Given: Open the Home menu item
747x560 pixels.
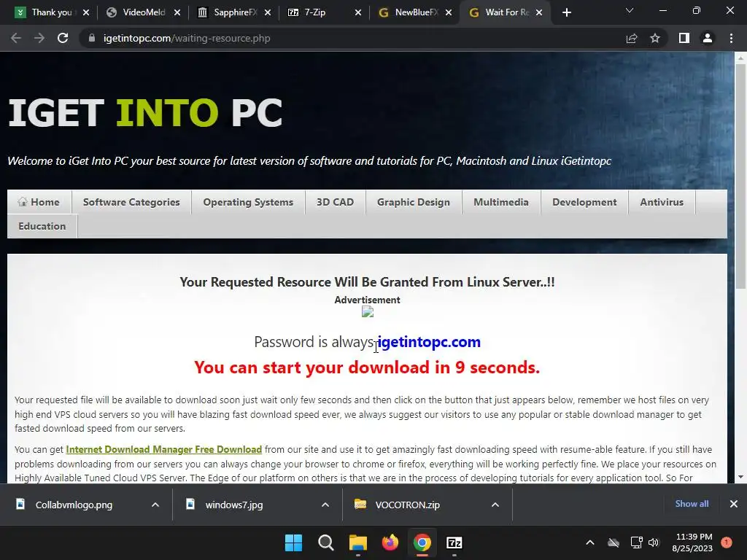Looking at the screenshot, I should tap(39, 202).
